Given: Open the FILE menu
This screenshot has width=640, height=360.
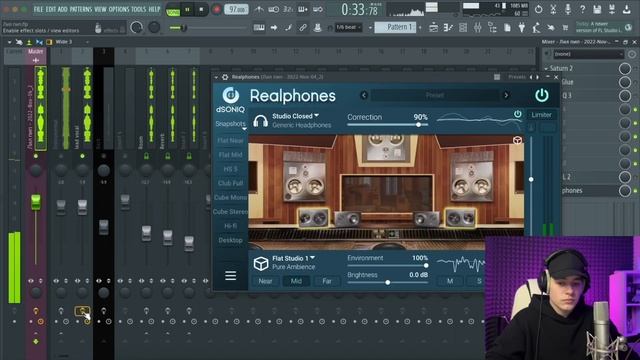Looking at the screenshot, I should pos(39,9).
